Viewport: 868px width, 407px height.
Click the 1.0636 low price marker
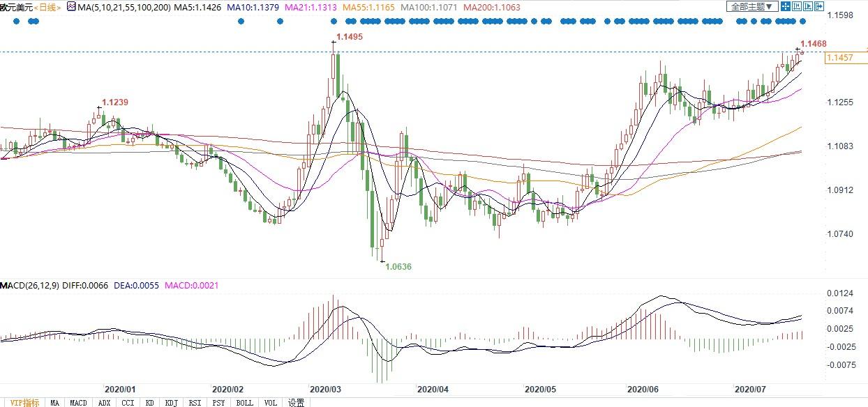click(398, 266)
